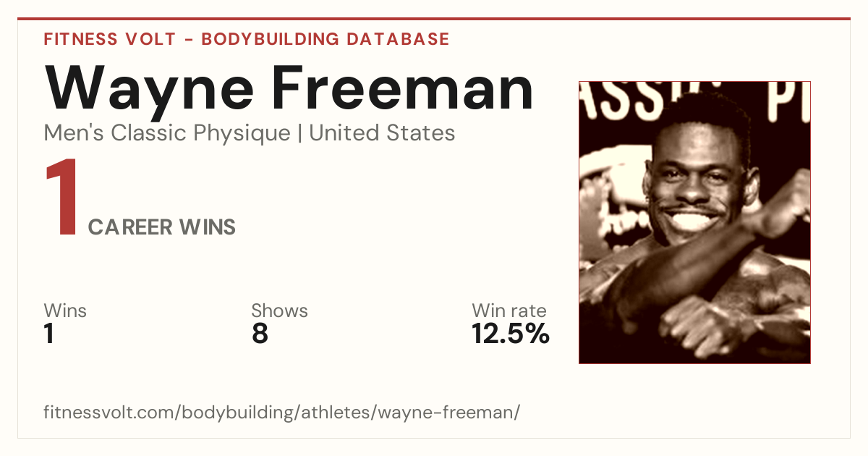Click the red horizontal line above header
Screen dimensions: 868x456
(434, 19)
